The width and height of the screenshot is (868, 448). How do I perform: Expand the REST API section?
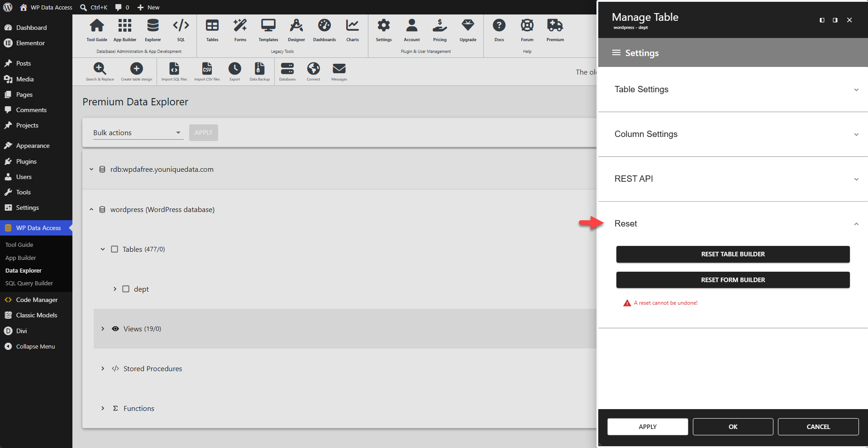(x=733, y=179)
